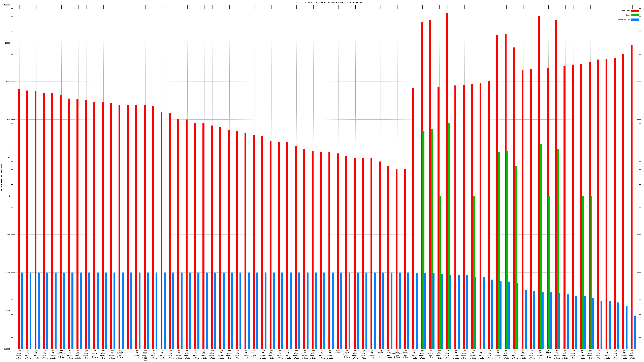Click the '11@ zen.spamhaus.org 8 hops' axis label
The height and width of the screenshot is (362, 644).
61,354
